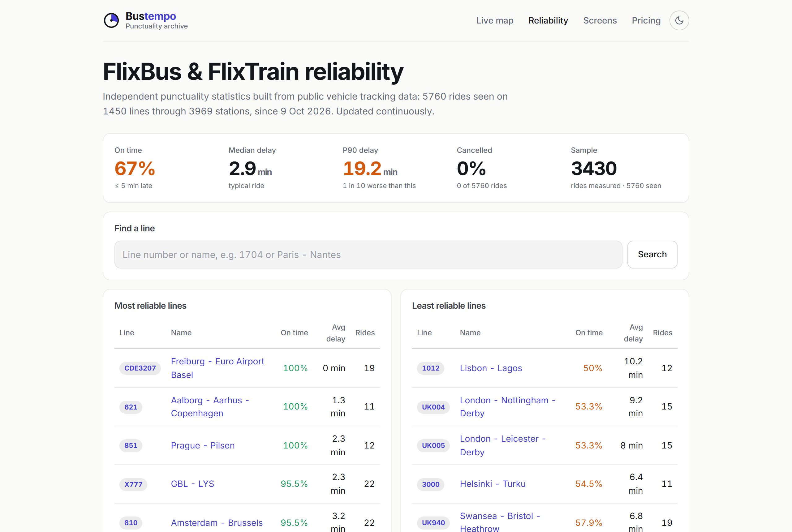Open the Live map page
The height and width of the screenshot is (532, 792).
pos(495,20)
